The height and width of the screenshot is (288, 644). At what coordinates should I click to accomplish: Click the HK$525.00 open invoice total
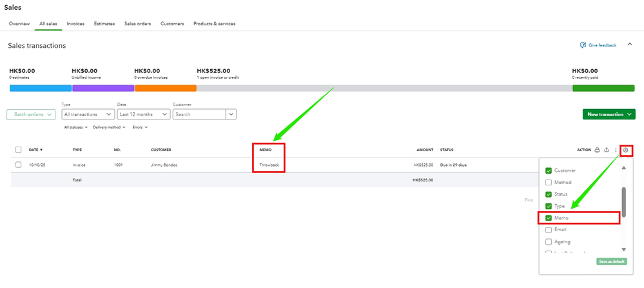click(x=213, y=71)
